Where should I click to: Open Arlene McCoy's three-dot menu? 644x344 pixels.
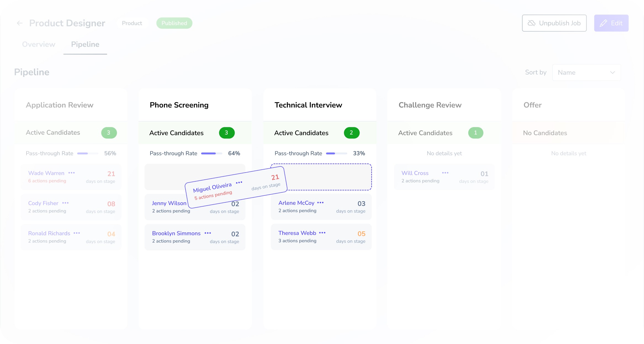320,203
